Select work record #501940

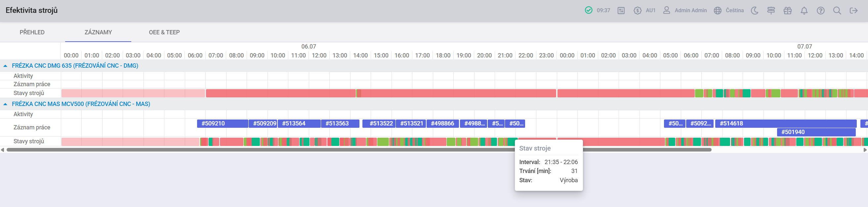point(816,132)
